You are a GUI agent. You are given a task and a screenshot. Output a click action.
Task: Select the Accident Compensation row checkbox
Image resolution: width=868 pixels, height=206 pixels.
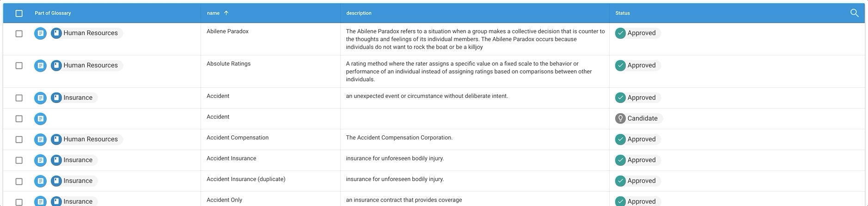click(19, 139)
